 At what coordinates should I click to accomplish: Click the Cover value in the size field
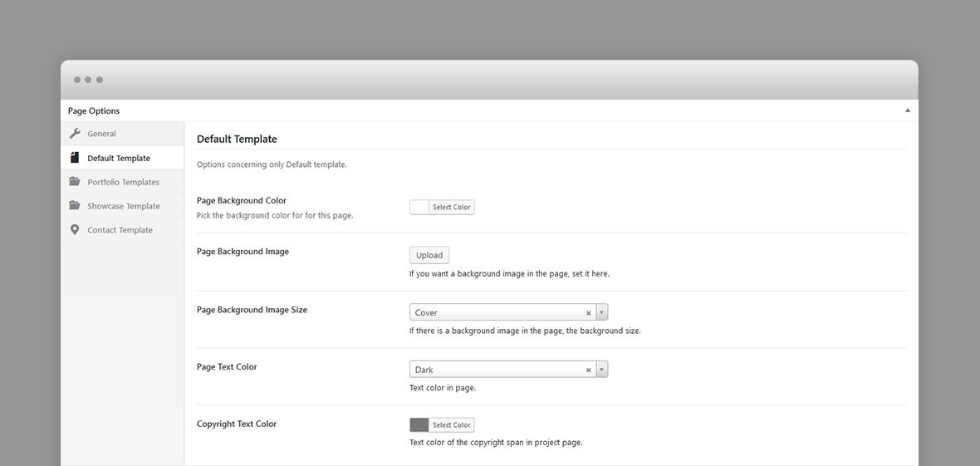[426, 313]
